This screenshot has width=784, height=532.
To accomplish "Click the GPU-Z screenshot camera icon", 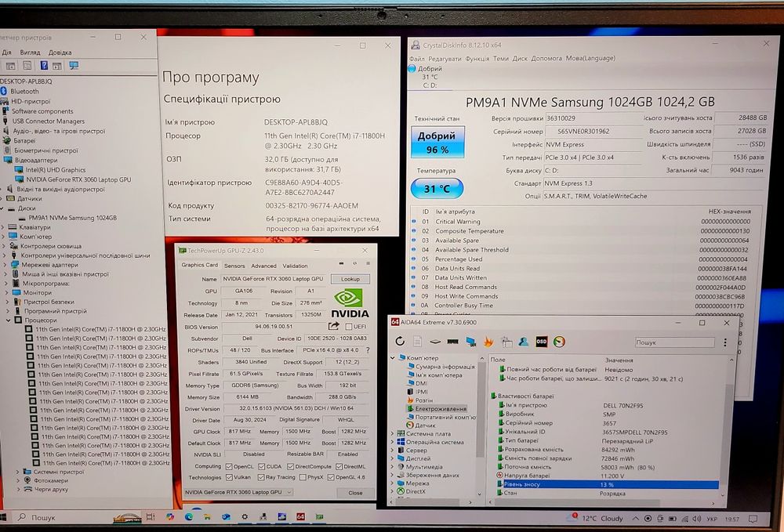I will pyautogui.click(x=341, y=263).
